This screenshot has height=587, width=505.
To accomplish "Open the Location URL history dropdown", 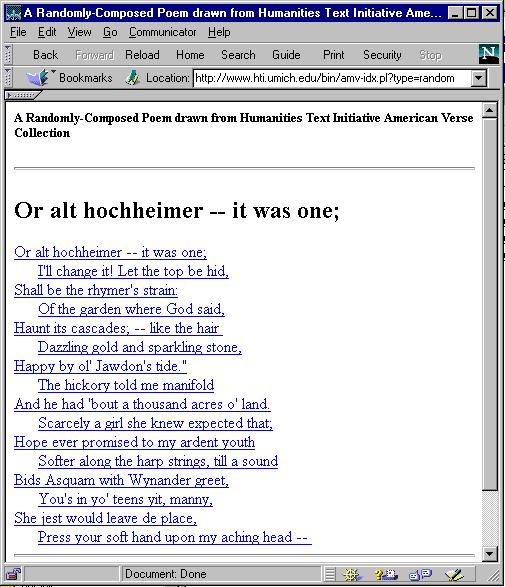I will coord(479,78).
